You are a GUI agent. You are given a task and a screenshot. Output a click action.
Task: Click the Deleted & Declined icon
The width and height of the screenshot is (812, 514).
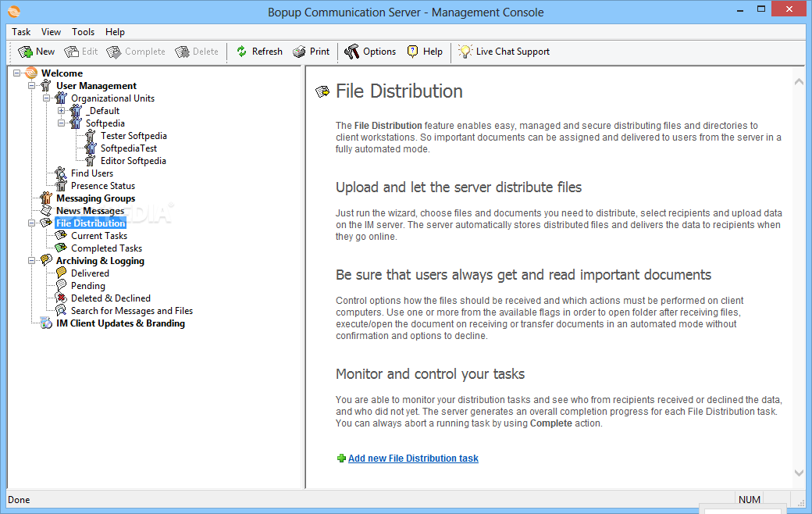tap(61, 298)
